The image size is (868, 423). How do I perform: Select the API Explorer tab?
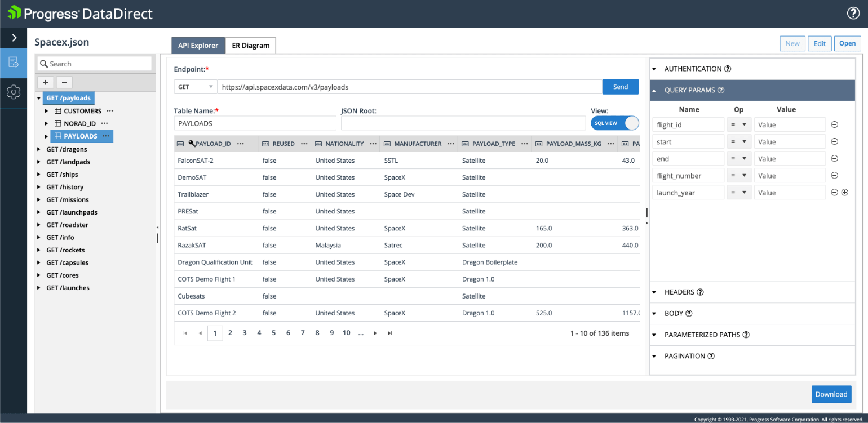tap(198, 45)
